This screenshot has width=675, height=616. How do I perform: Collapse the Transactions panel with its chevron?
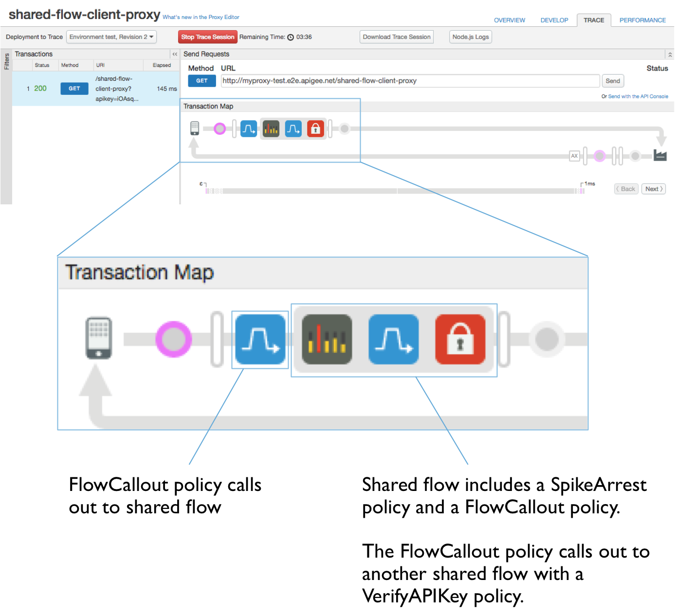174,54
